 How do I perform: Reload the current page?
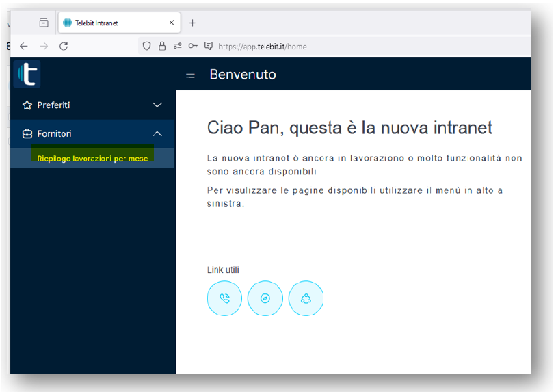[64, 47]
